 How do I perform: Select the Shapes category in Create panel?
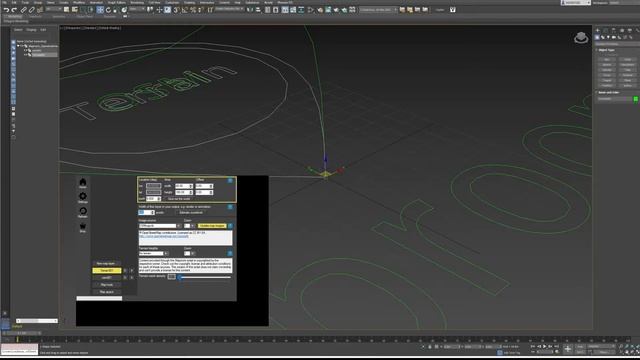coord(603,38)
